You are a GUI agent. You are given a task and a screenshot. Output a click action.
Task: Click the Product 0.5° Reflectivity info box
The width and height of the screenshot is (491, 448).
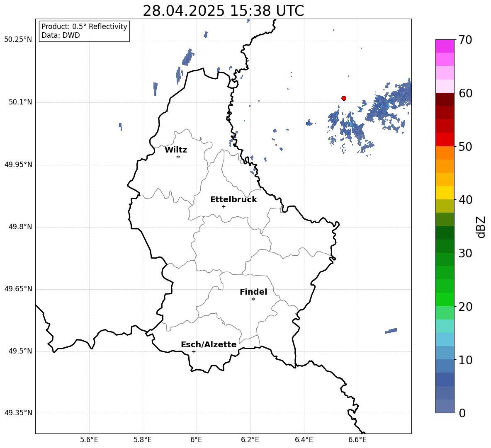pos(84,31)
